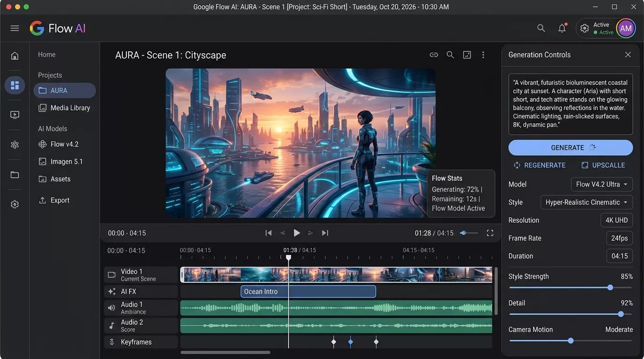Click the Flow Stats popup
Viewport: 644px width, 359px height.
[461, 194]
